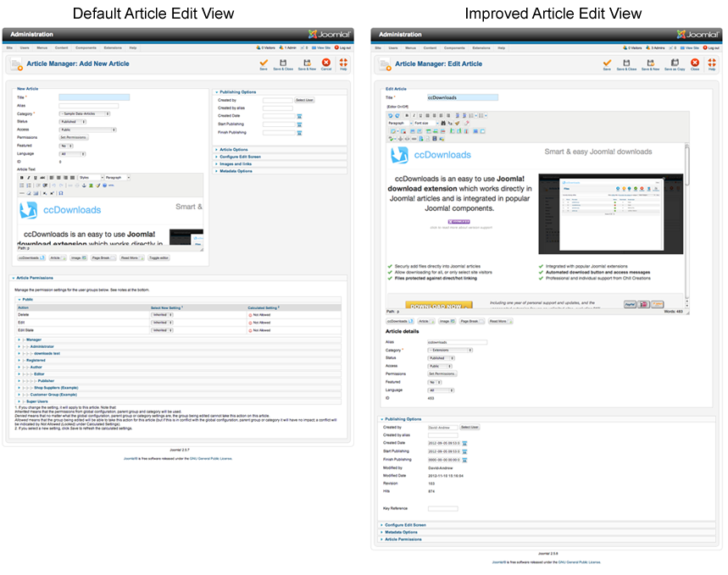Click the underline icon in the editor toolbar
Screen dimensions: 728x575
point(35,178)
